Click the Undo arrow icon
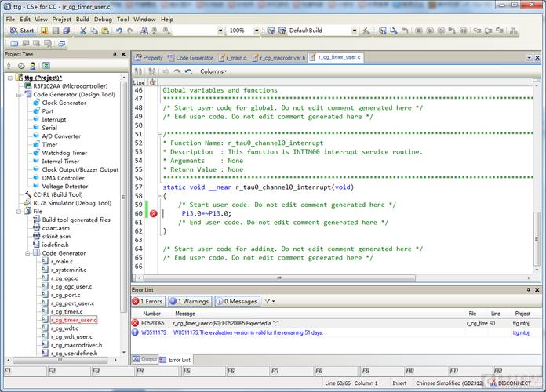This screenshot has height=392, width=546. click(x=119, y=31)
